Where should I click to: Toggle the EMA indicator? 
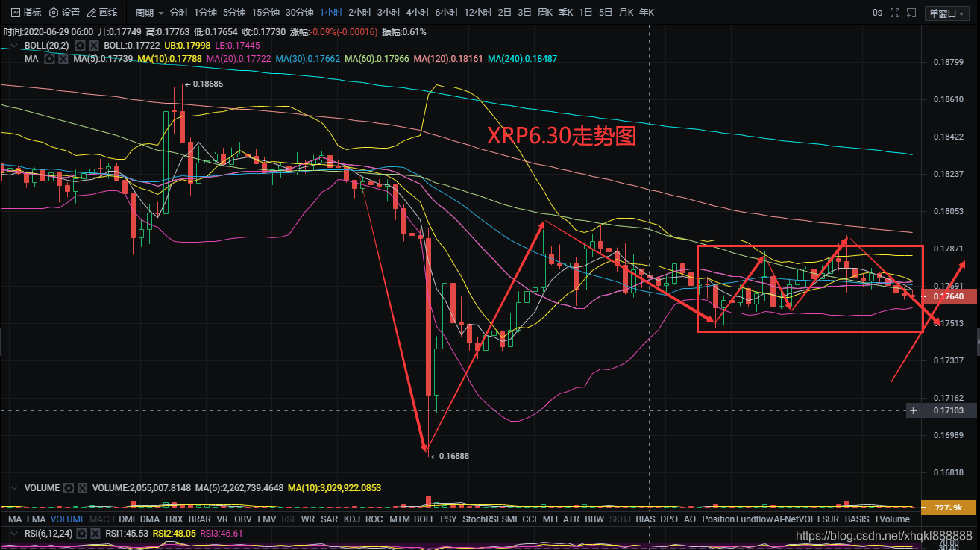point(36,519)
